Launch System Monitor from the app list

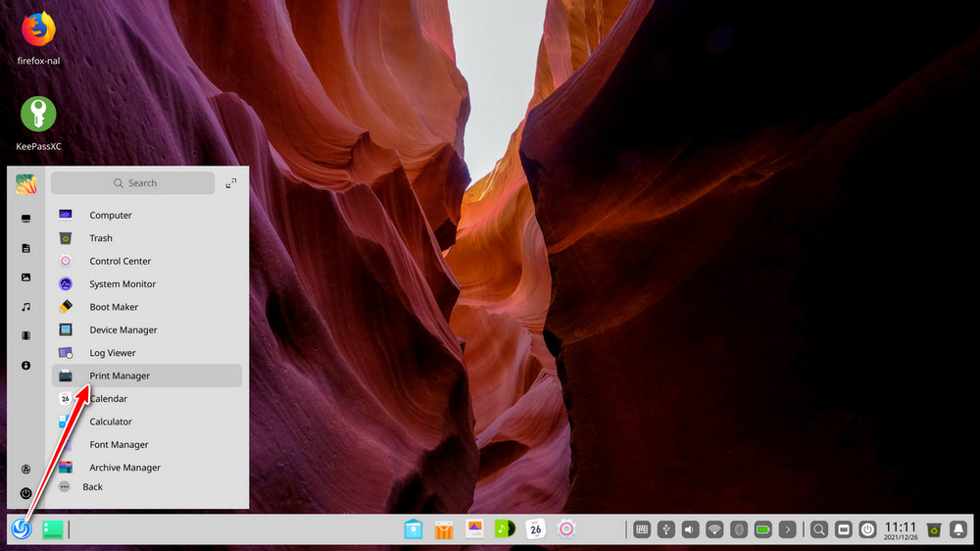pyautogui.click(x=122, y=284)
